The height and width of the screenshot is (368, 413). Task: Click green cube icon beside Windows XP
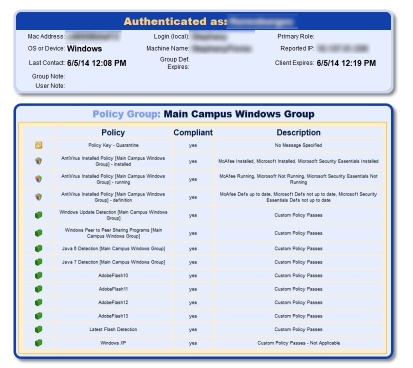[x=39, y=343]
